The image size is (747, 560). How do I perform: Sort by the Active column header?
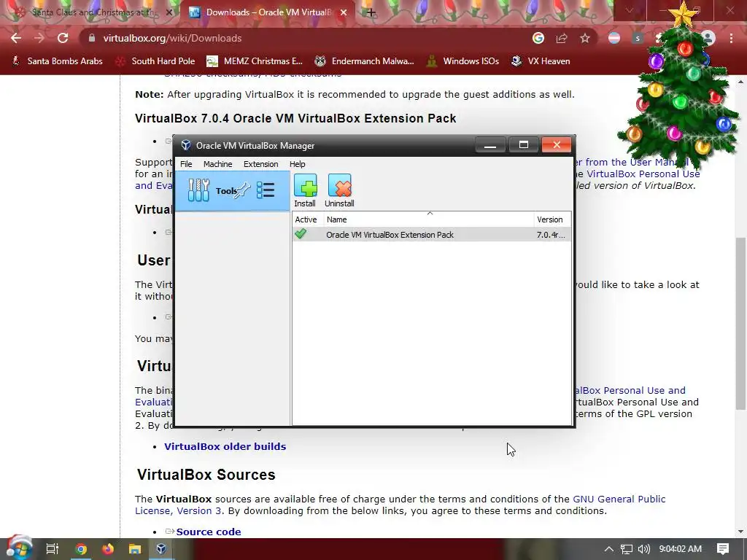308,219
